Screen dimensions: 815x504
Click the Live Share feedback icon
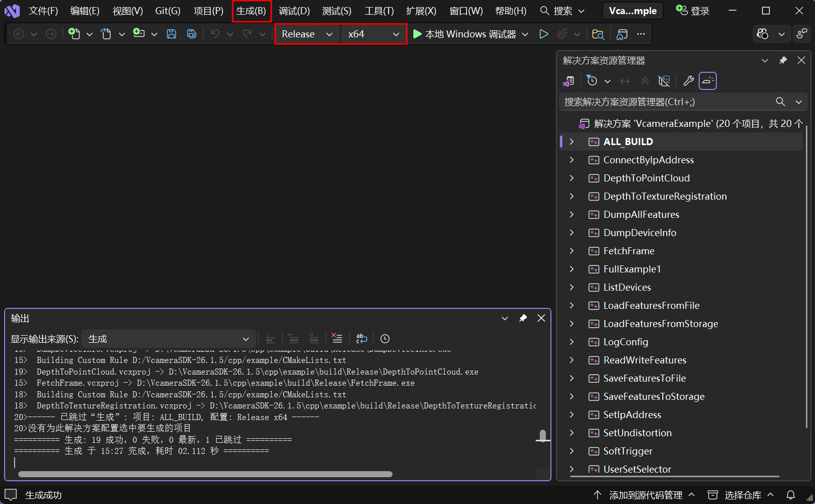pos(802,34)
